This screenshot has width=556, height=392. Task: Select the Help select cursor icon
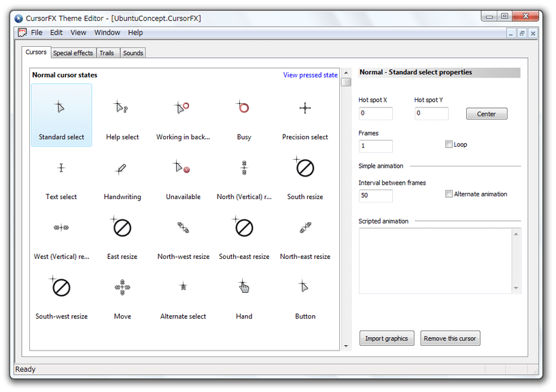pyautogui.click(x=121, y=107)
